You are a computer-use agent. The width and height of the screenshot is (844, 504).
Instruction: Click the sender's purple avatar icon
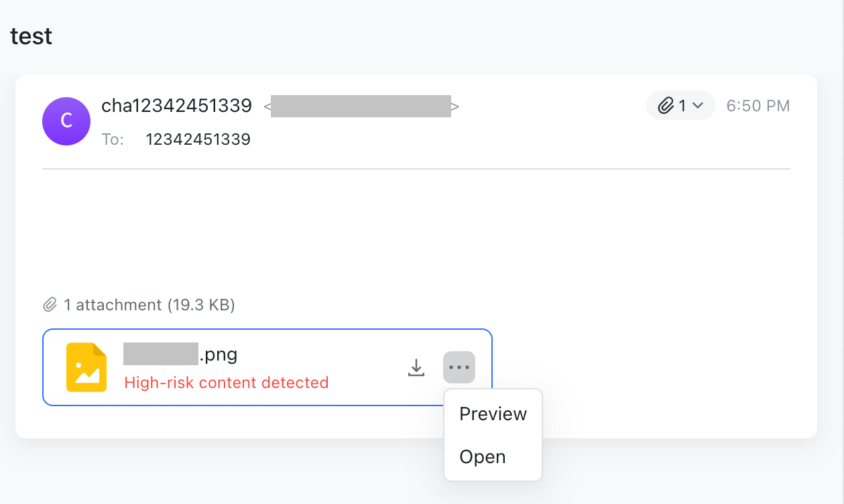(x=66, y=121)
